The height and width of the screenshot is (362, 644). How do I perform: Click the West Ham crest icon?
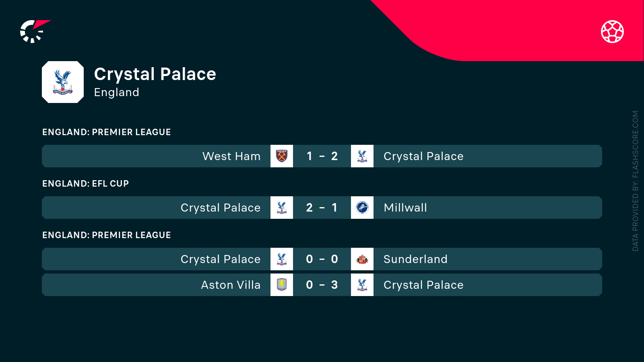coord(282,156)
